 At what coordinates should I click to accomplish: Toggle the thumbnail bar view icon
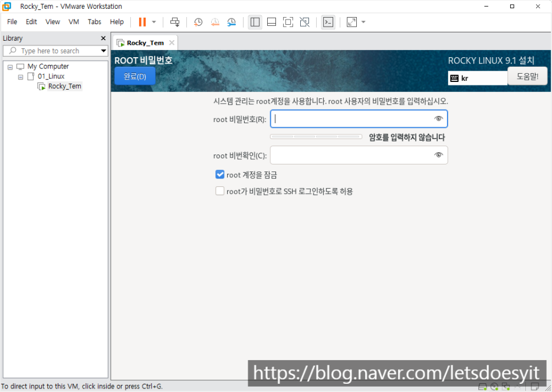coord(271,22)
